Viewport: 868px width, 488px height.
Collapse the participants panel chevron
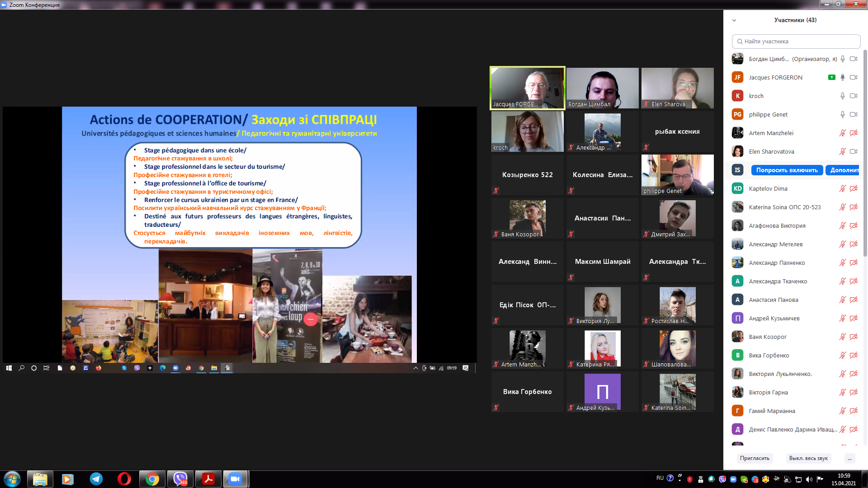734,20
